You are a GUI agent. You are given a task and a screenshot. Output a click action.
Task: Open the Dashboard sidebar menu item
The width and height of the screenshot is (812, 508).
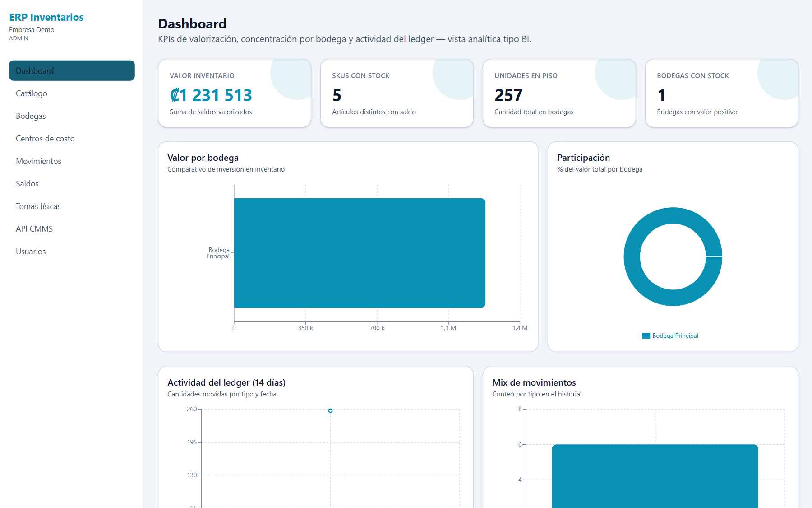[72, 71]
